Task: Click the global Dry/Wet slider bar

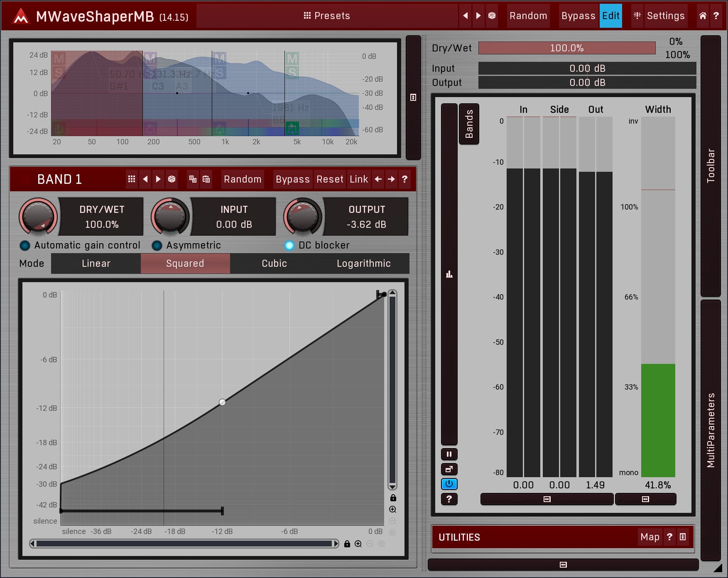Action: click(x=566, y=48)
